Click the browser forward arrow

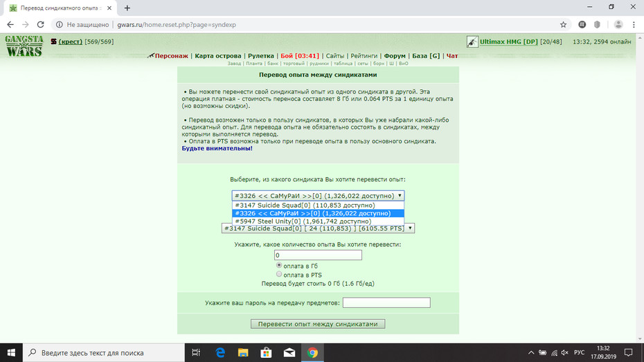pyautogui.click(x=26, y=25)
